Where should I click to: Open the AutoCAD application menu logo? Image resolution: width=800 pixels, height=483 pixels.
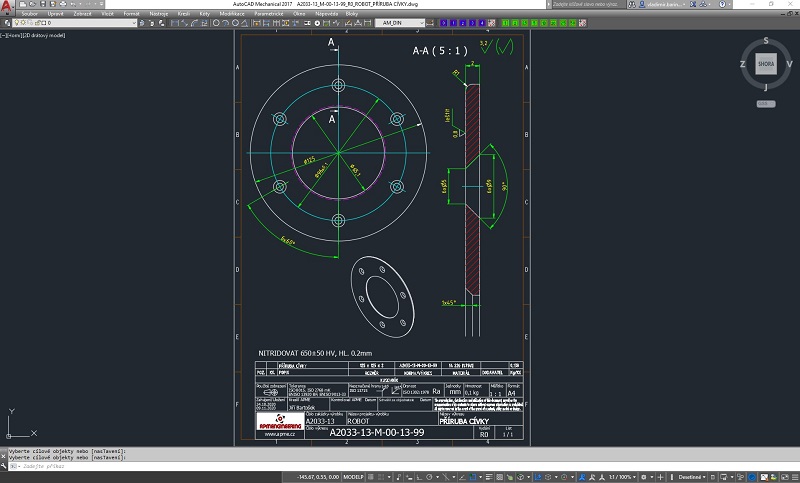pyautogui.click(x=8, y=7)
